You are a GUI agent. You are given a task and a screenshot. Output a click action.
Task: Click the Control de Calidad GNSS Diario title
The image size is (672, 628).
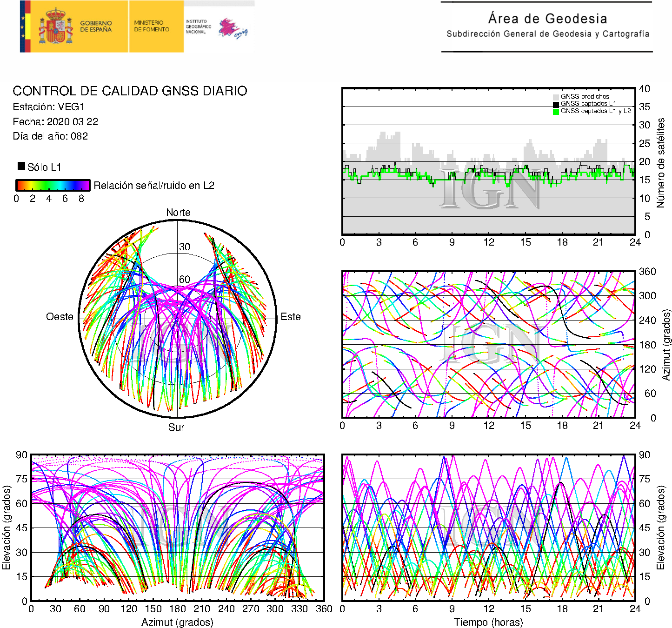(x=130, y=91)
